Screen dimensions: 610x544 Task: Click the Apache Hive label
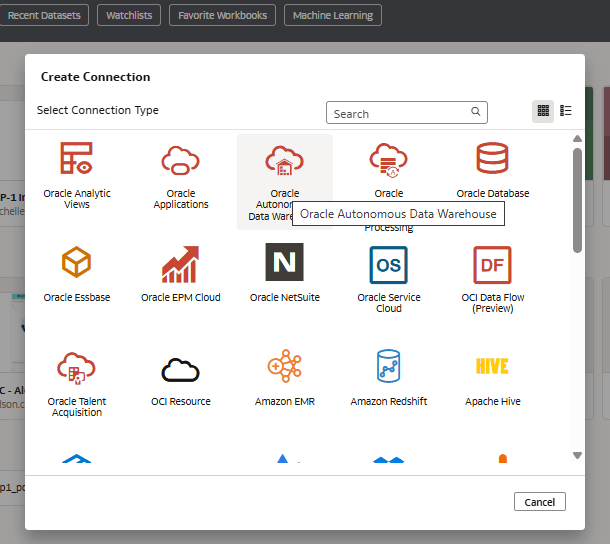[493, 401]
